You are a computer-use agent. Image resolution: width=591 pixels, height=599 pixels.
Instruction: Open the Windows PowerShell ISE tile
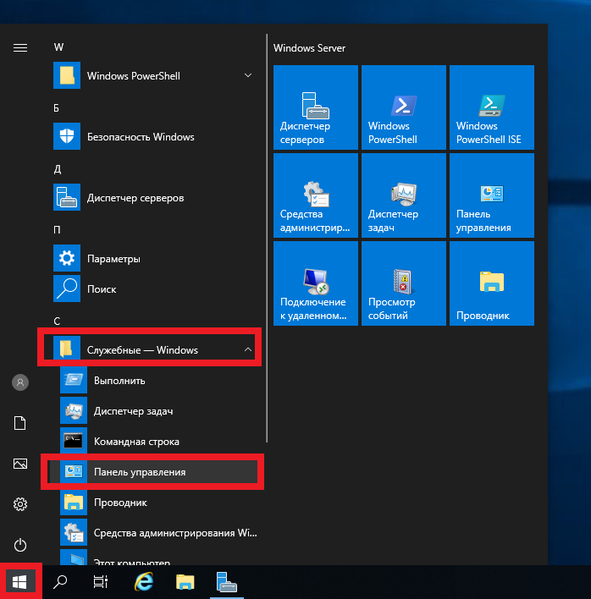pos(492,107)
